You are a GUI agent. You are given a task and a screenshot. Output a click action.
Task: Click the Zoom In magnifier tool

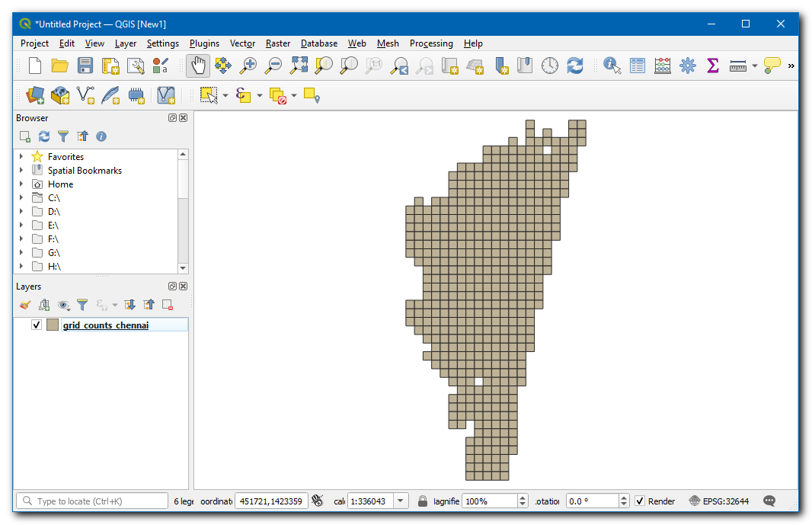click(x=248, y=66)
